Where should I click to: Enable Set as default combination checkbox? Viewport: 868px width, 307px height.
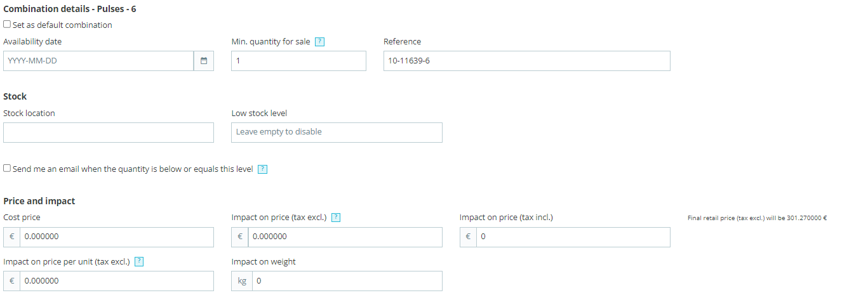click(7, 25)
